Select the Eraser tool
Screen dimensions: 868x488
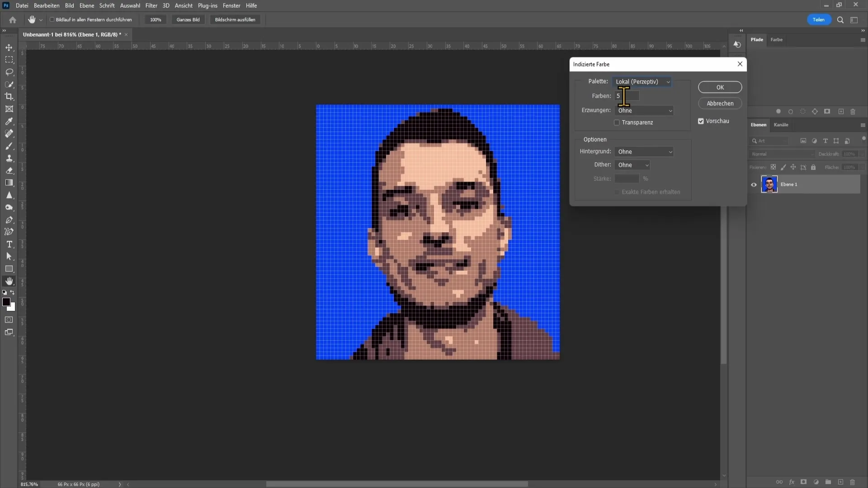tap(9, 171)
